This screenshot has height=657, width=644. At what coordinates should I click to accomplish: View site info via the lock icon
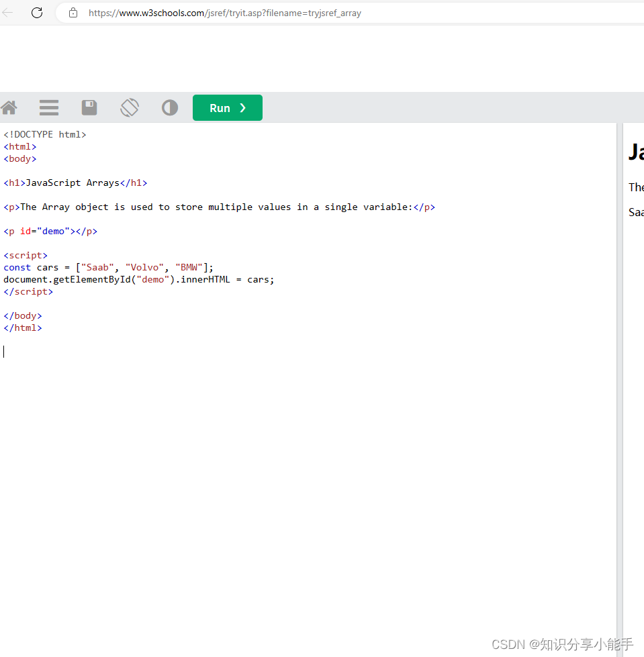(x=73, y=13)
